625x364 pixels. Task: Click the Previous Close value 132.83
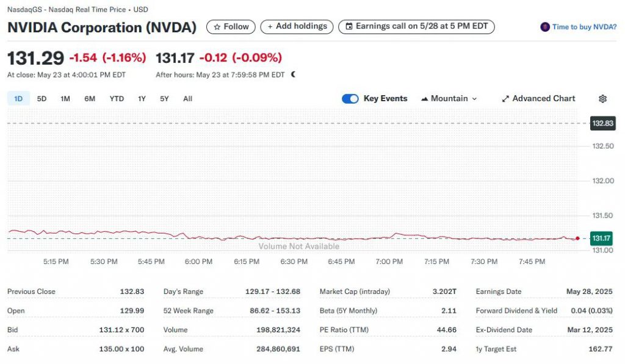[x=132, y=291]
